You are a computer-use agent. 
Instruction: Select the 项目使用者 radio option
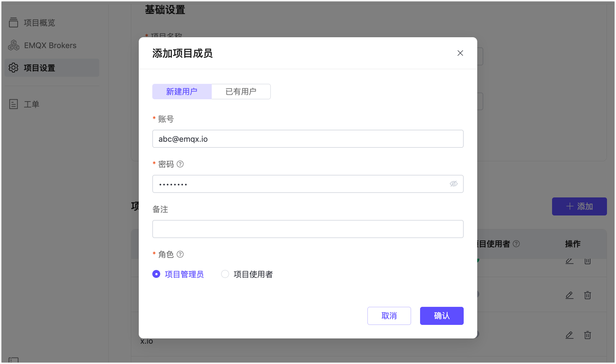(225, 274)
